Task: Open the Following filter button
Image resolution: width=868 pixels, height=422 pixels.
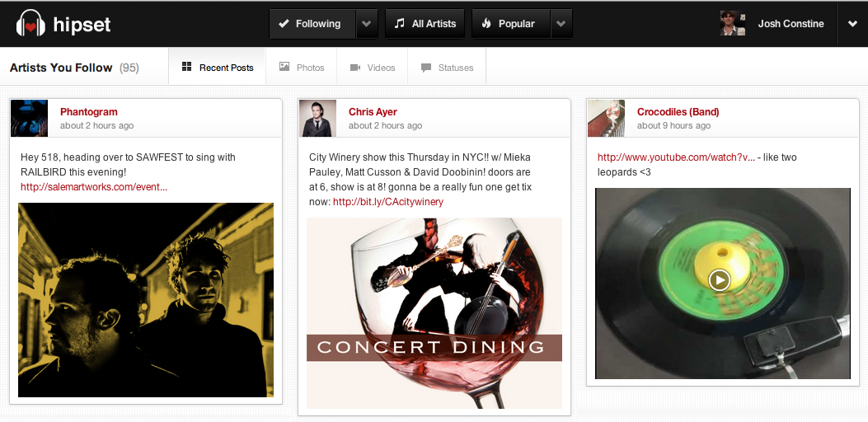Action: click(x=312, y=24)
